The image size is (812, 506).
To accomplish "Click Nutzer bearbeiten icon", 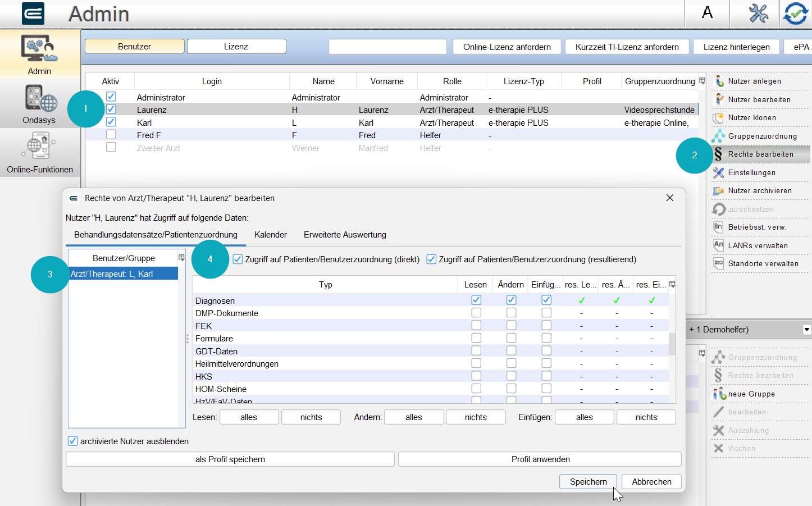I will 719,99.
